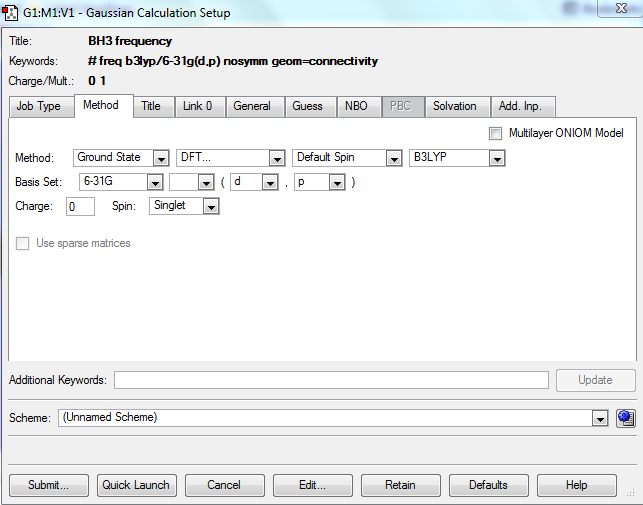Click the keywords line '# freq b3lyp/6-31g(d,p)'
Screen dimensions: 643x505
233,61
